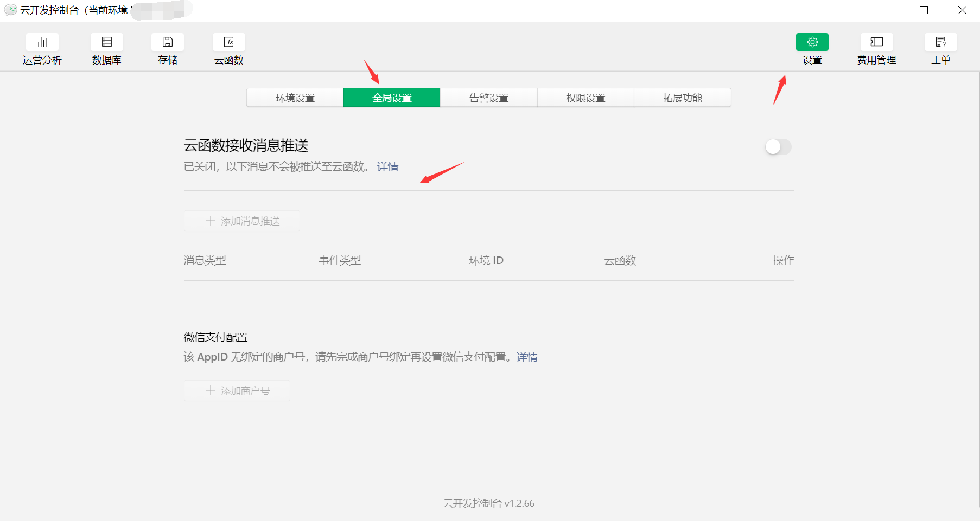The width and height of the screenshot is (980, 521).
Task: Minimize the 云开发控制台 window
Action: [887, 10]
